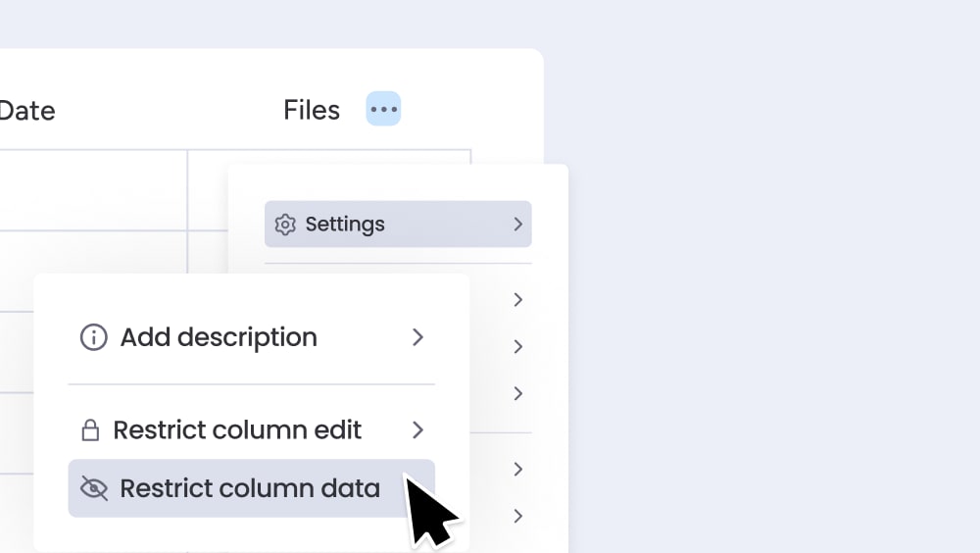This screenshot has height=553, width=980.
Task: Expand the Restrict column edit chevron
Action: pos(417,430)
